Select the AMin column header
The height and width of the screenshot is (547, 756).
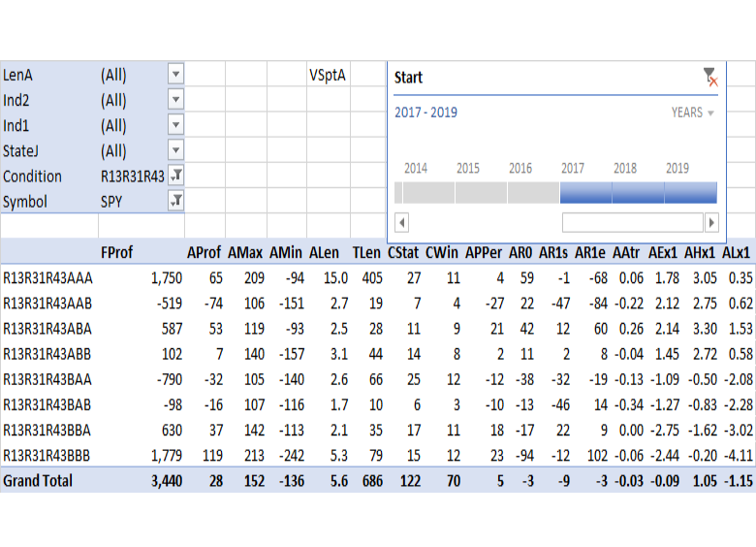pyautogui.click(x=286, y=253)
